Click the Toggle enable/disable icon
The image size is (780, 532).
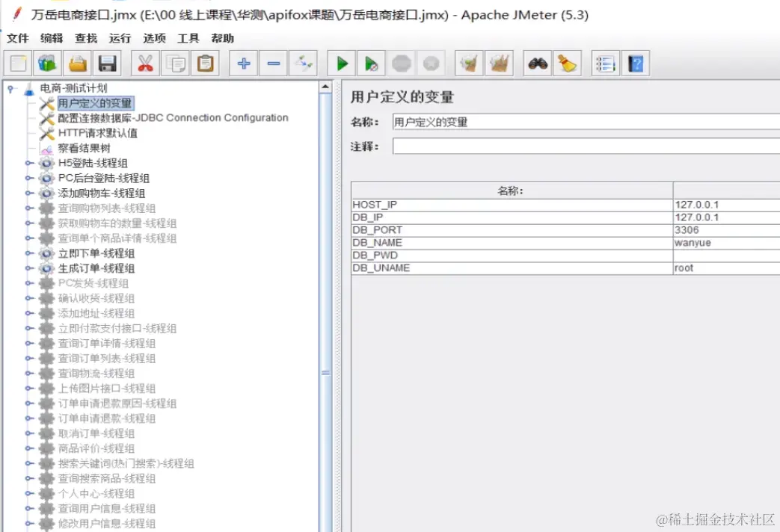[x=303, y=64]
